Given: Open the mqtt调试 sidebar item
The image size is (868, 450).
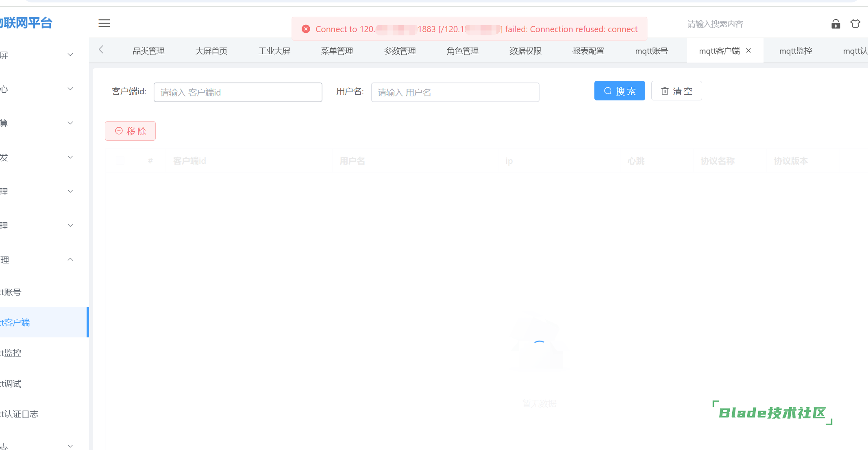Looking at the screenshot, I should tap(44, 383).
